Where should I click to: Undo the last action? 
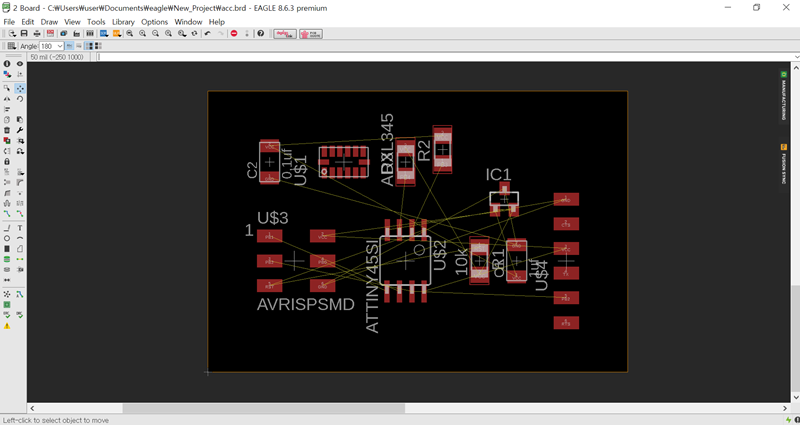pos(208,34)
